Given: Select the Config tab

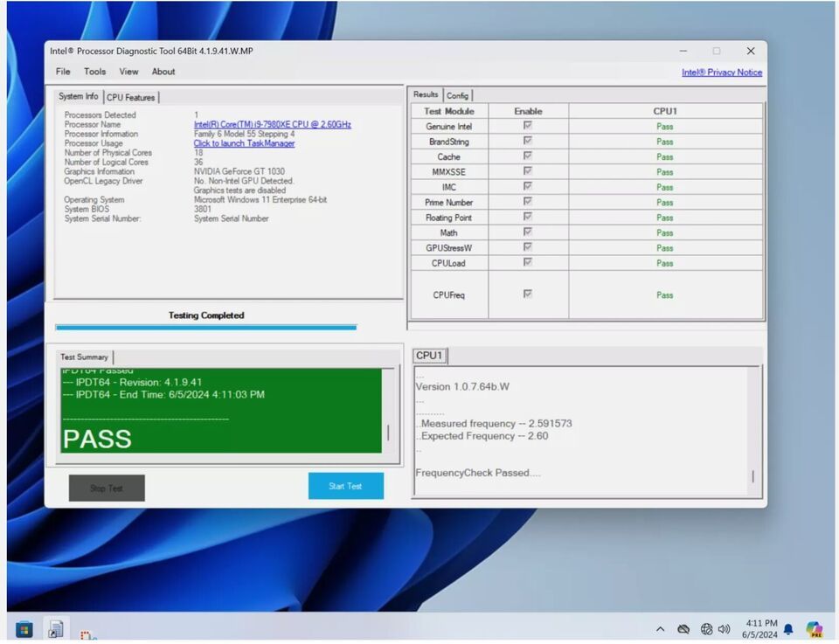Looking at the screenshot, I should pos(457,96).
